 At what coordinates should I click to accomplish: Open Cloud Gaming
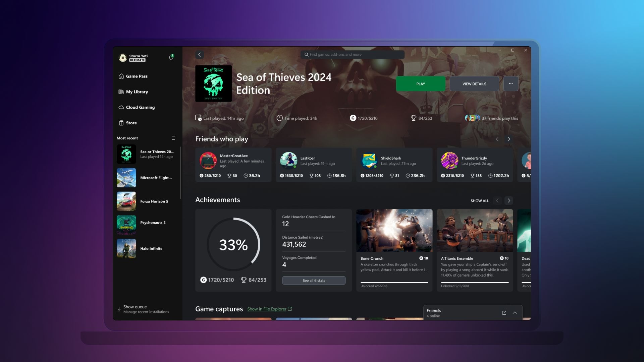click(x=140, y=107)
